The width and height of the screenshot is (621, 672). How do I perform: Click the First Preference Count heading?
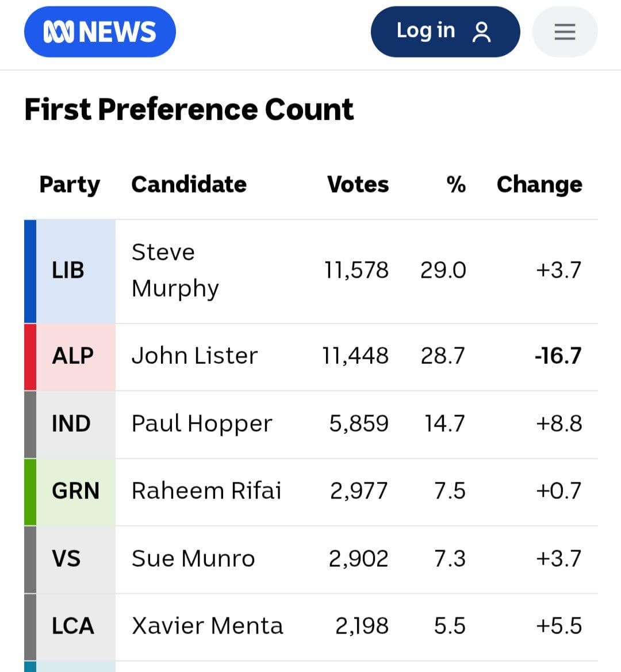point(189,109)
